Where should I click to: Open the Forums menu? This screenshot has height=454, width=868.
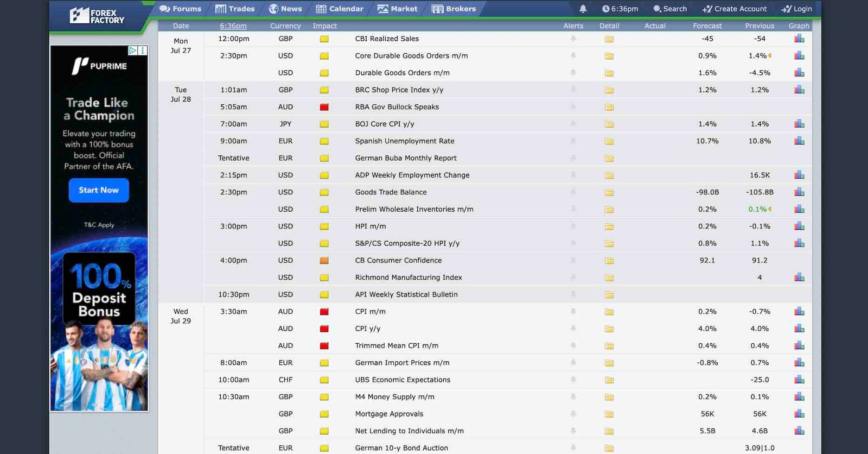click(181, 9)
